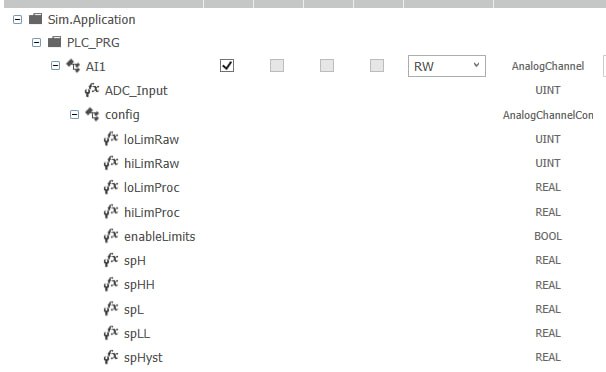Viewport: 606px width, 372px height.
Task: Collapse the config tree node
Action: click(x=74, y=114)
